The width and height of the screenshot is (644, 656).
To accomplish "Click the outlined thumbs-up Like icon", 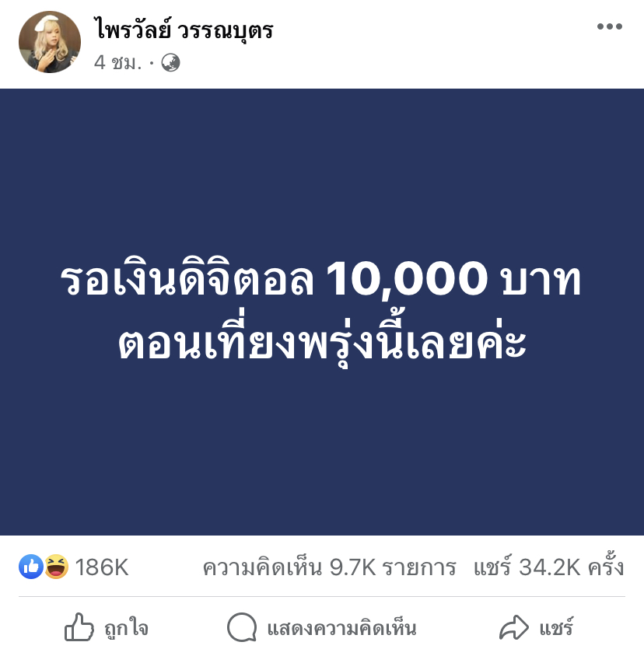I will (79, 627).
